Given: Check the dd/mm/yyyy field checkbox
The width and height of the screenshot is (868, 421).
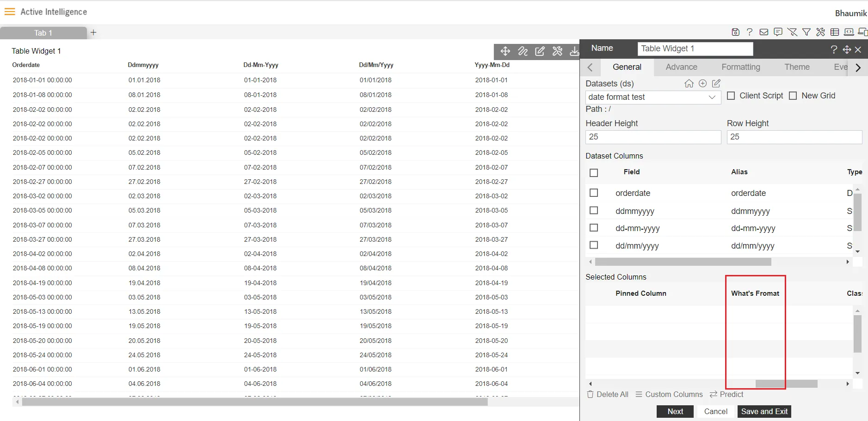Looking at the screenshot, I should [x=594, y=245].
